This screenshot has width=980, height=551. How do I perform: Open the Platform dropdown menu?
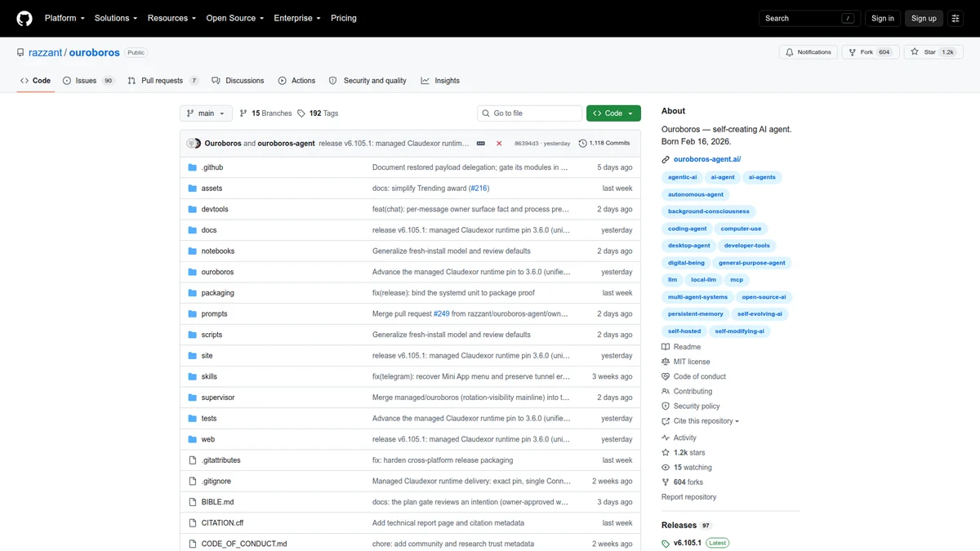pos(65,18)
